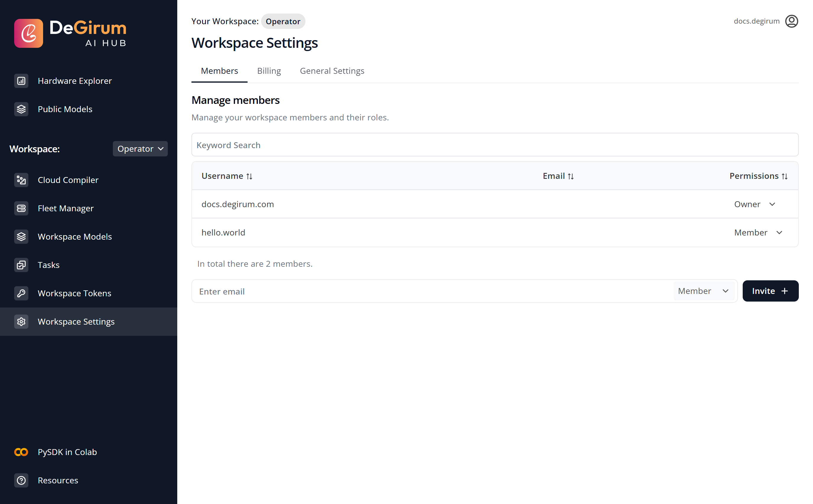Click the Resources help icon
Image resolution: width=813 pixels, height=504 pixels.
[21, 480]
